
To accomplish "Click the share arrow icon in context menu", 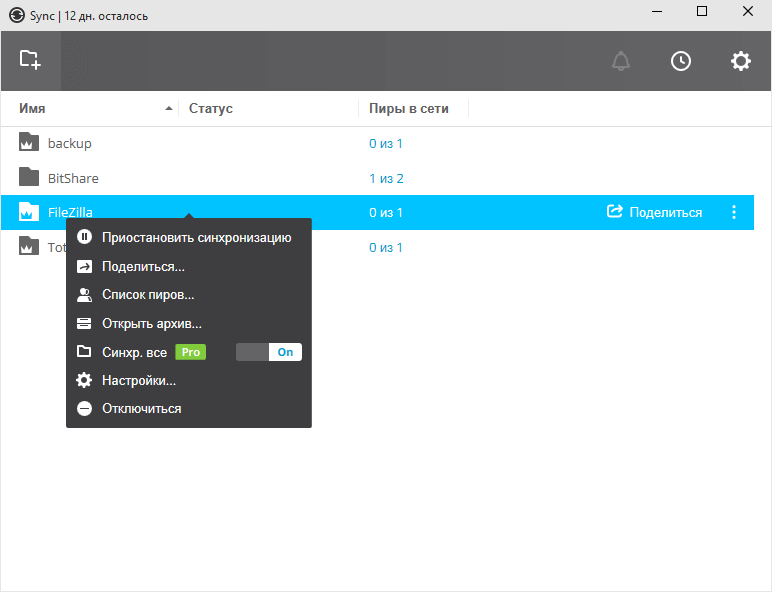I will click(84, 266).
